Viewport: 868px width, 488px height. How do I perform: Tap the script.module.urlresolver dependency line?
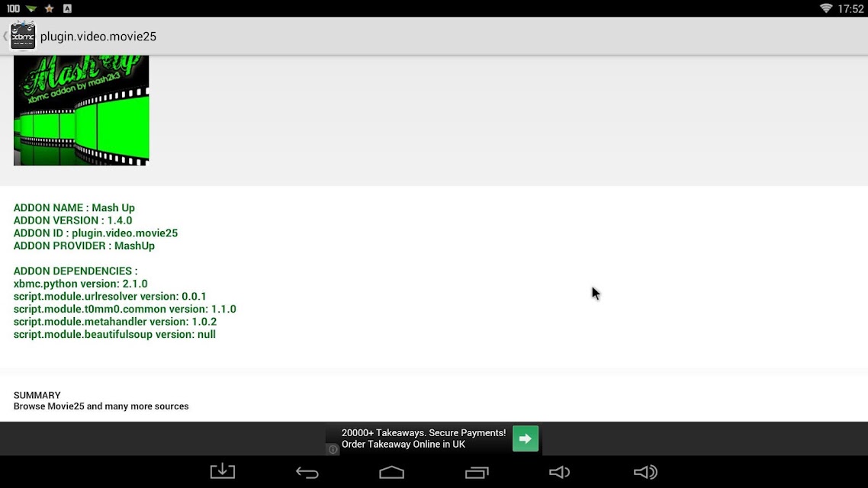(x=110, y=297)
